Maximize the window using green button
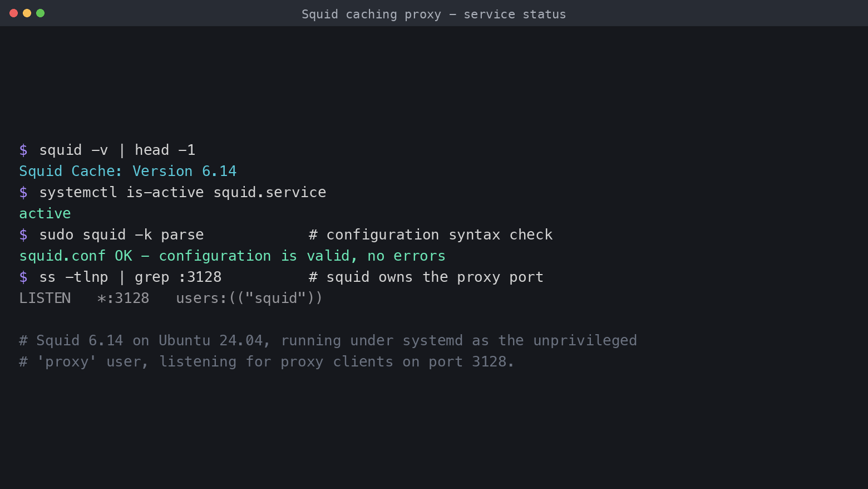The width and height of the screenshot is (868, 489). coord(40,13)
